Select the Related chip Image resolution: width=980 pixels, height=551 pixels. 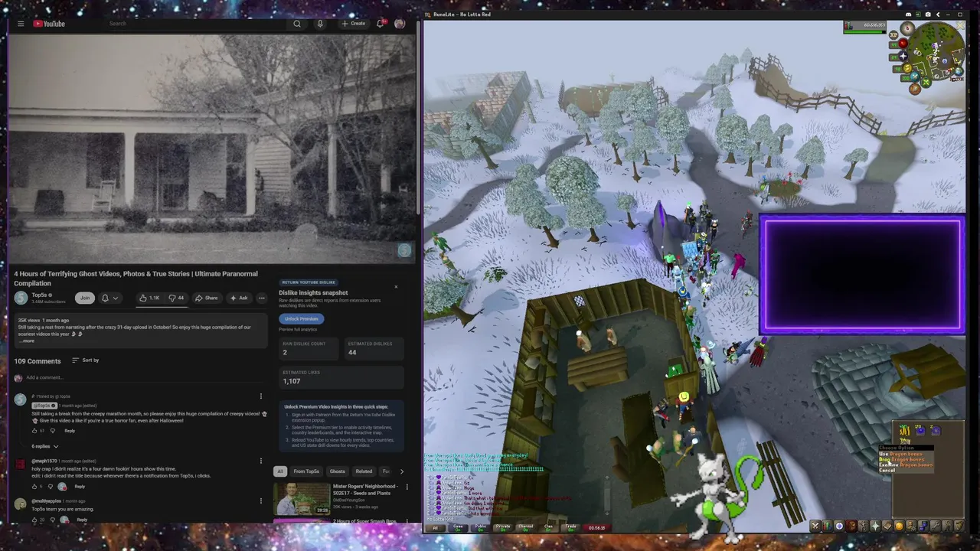[x=364, y=471]
